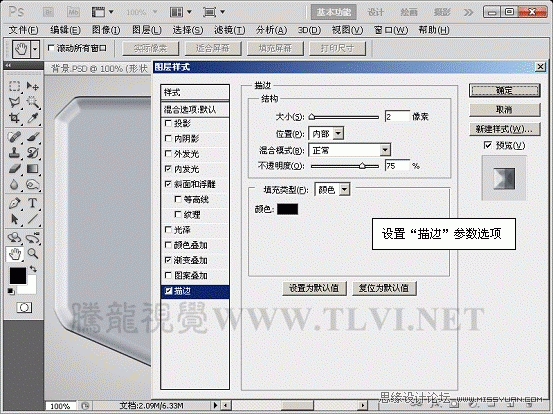Select the Dodge tool
Image resolution: width=553 pixels, height=414 pixels.
33,184
